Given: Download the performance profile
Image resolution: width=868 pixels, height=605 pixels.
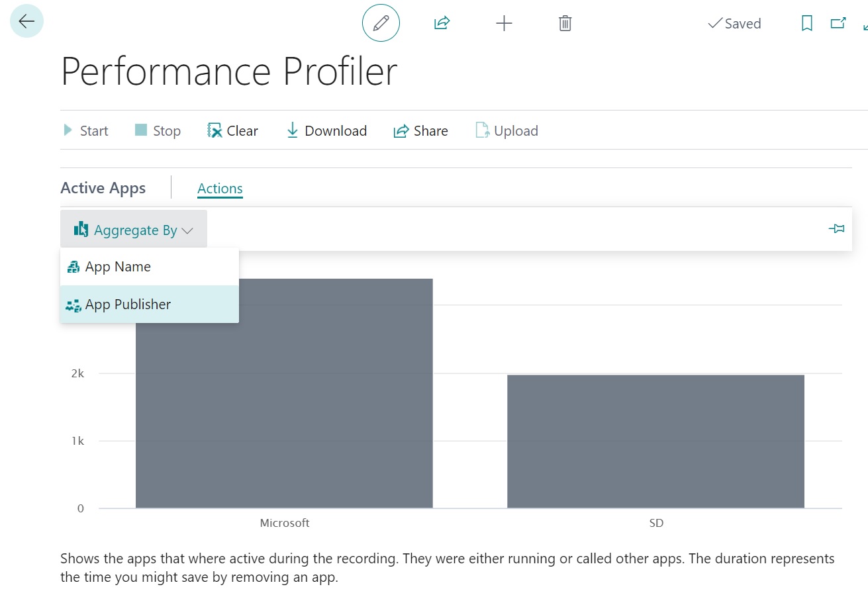Looking at the screenshot, I should (x=326, y=130).
